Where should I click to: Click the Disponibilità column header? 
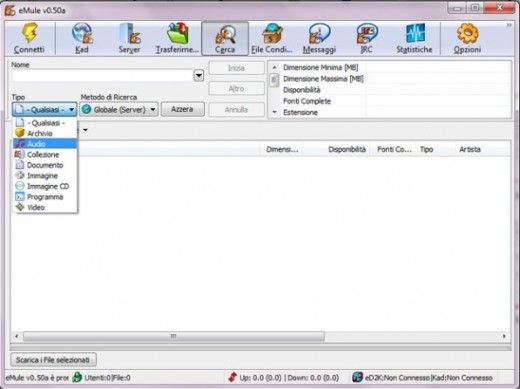point(347,149)
